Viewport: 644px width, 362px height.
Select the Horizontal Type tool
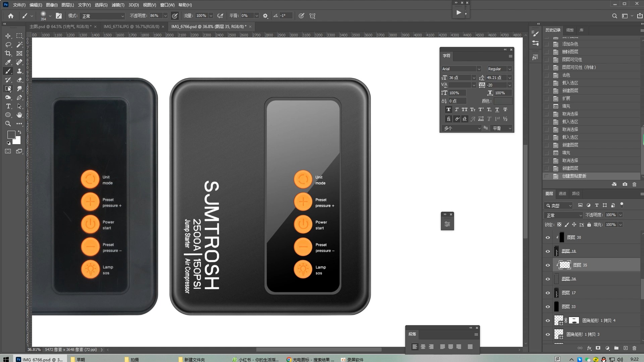8,106
